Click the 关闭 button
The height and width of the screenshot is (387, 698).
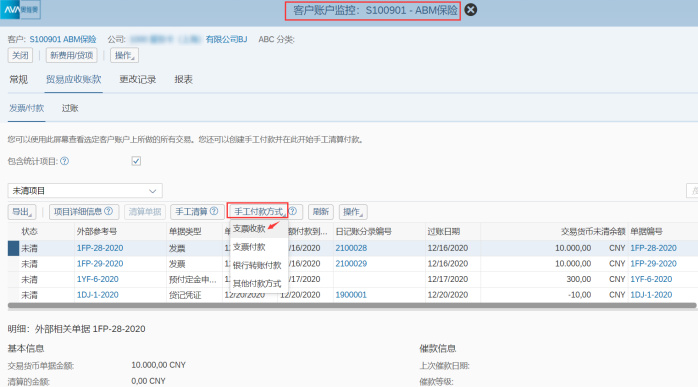tap(20, 55)
